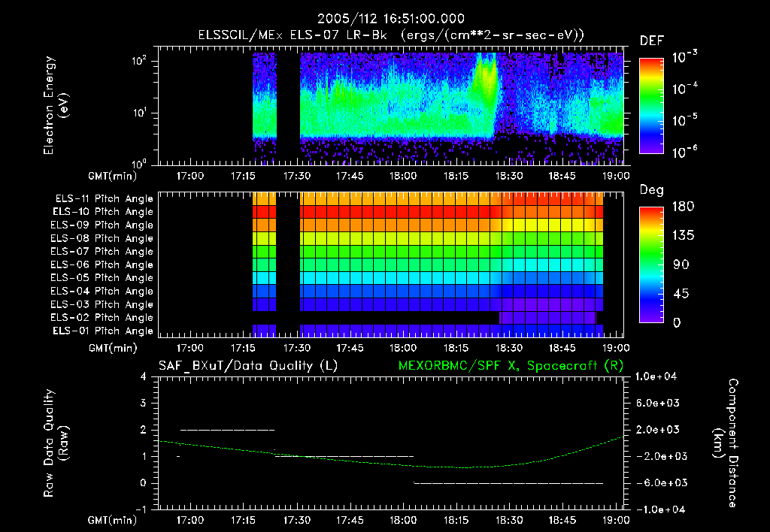Screen dimensions: 770x532
Task: Click the 6.0e+03 right-axis tick label
Action: (x=657, y=403)
